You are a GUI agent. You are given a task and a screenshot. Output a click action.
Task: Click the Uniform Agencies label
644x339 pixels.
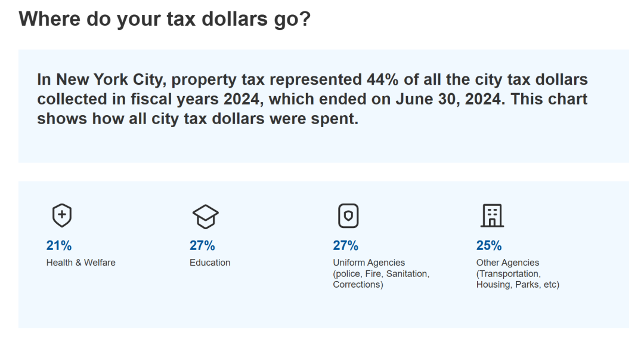click(369, 263)
